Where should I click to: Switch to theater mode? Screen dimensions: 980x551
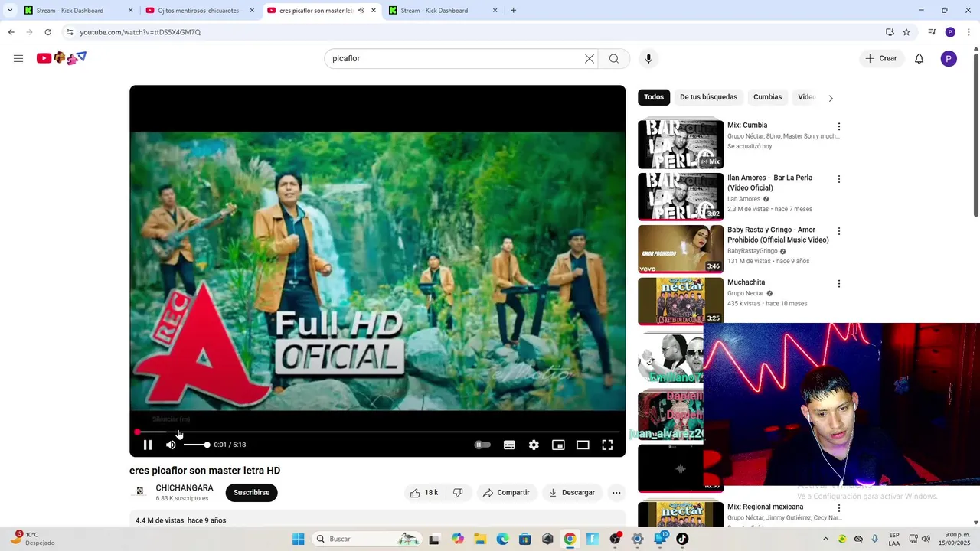(x=583, y=445)
